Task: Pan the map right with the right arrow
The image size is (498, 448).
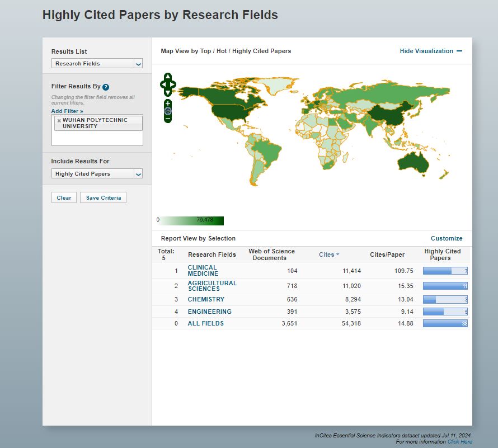Action: click(x=173, y=85)
